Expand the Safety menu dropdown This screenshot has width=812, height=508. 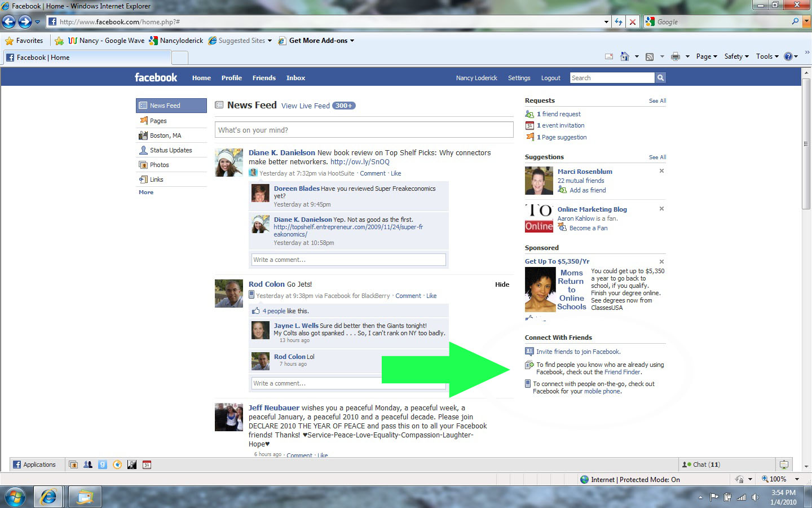(x=736, y=56)
